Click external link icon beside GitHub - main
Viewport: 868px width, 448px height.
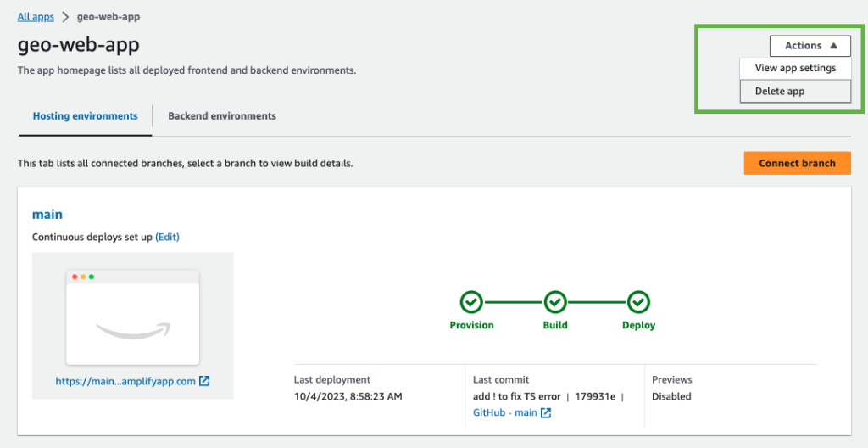coord(546,413)
